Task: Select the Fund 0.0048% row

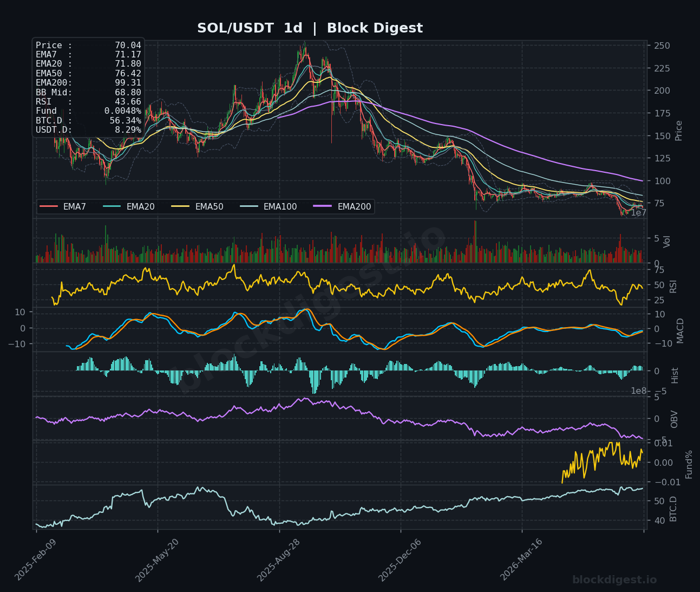Action: (x=88, y=111)
